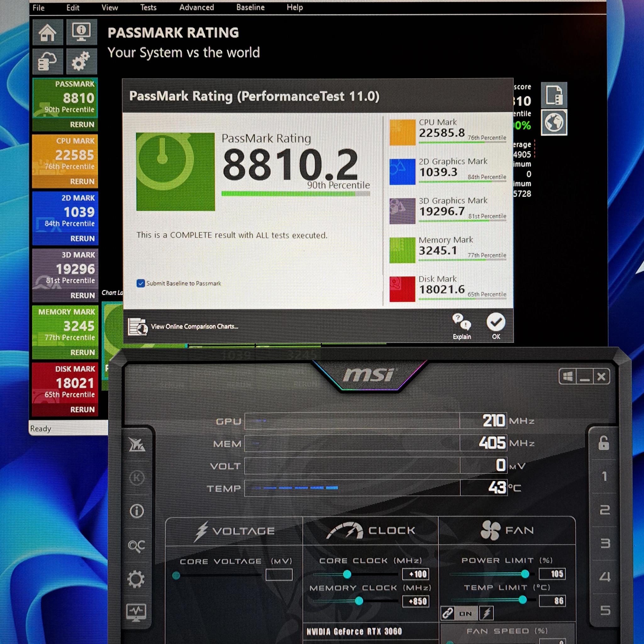Open the PerformanceTest settings gears icon
The image size is (644, 644).
click(82, 61)
